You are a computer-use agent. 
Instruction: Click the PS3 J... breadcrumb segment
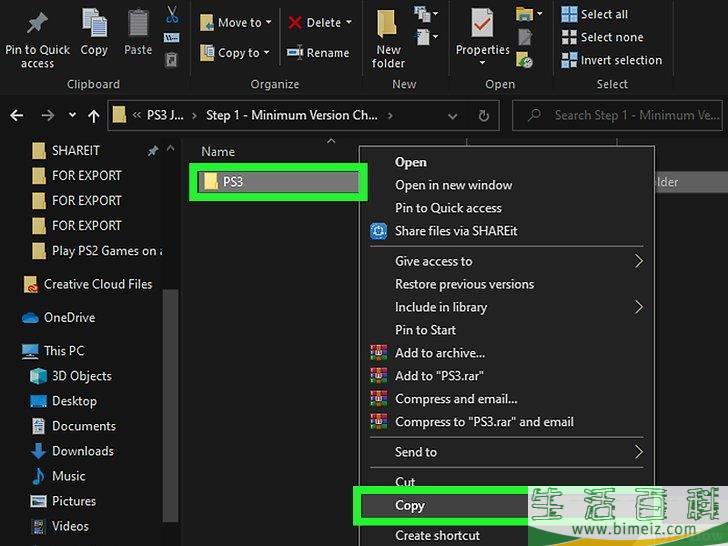[x=165, y=115]
